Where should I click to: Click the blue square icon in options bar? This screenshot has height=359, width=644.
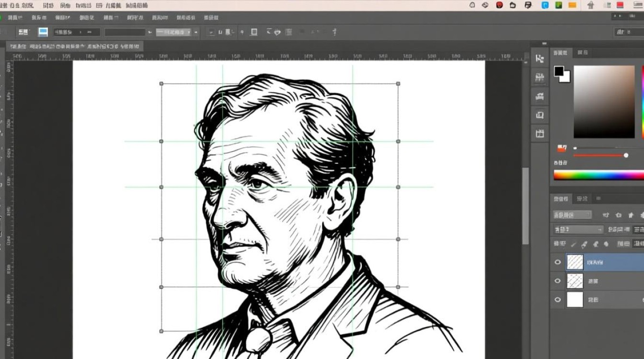coord(43,32)
